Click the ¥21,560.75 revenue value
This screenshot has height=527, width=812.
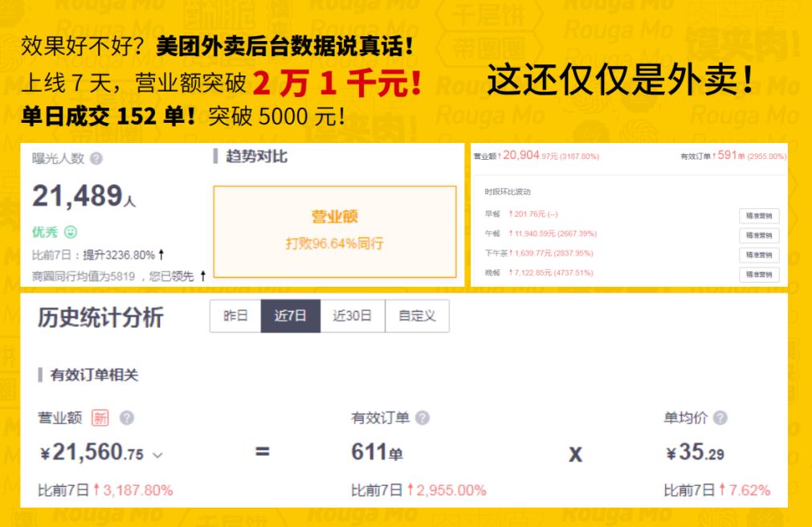(x=92, y=453)
